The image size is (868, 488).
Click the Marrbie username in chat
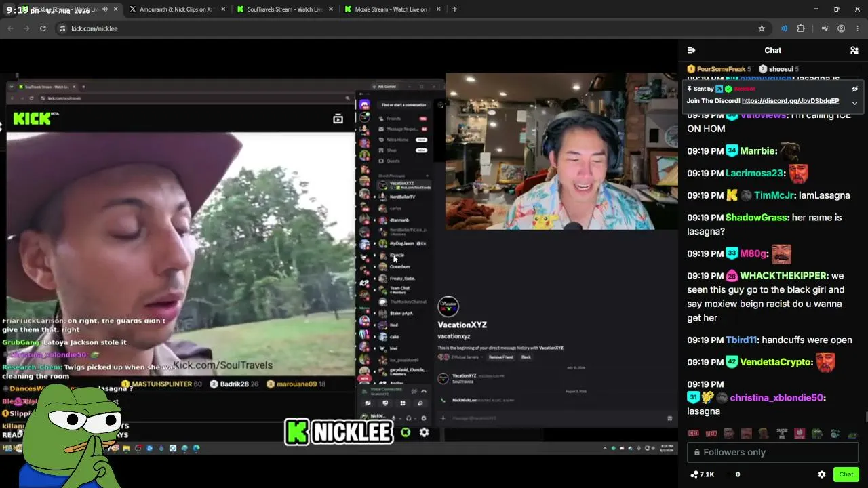click(758, 151)
